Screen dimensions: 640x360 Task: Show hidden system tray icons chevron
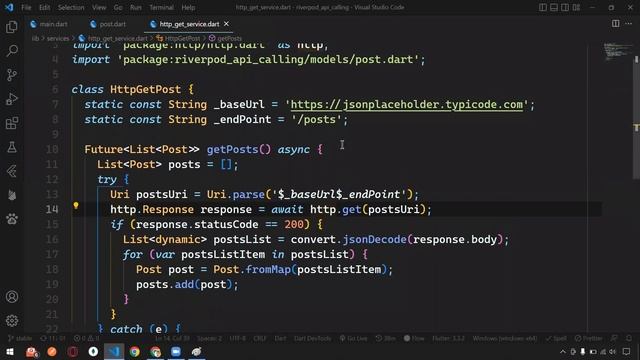pyautogui.click(x=563, y=351)
